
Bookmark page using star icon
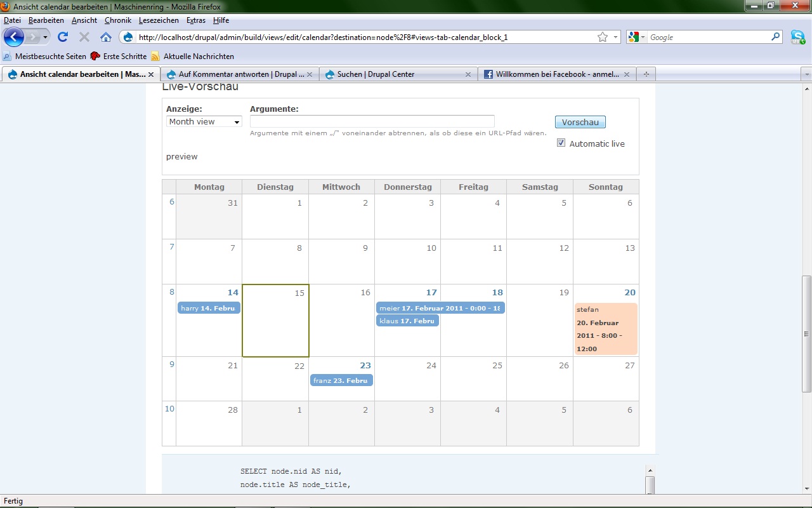click(x=602, y=37)
